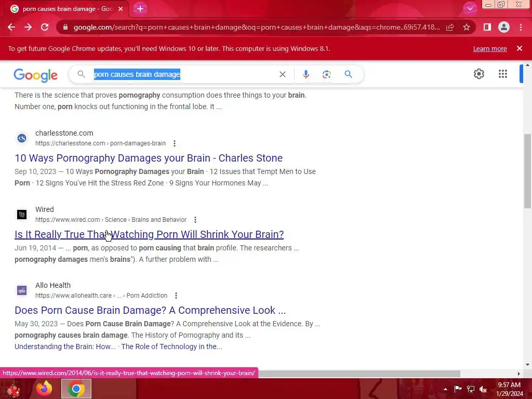Open 'The Role of Technology in the...' sitelink
532x399 pixels.
[x=171, y=347]
